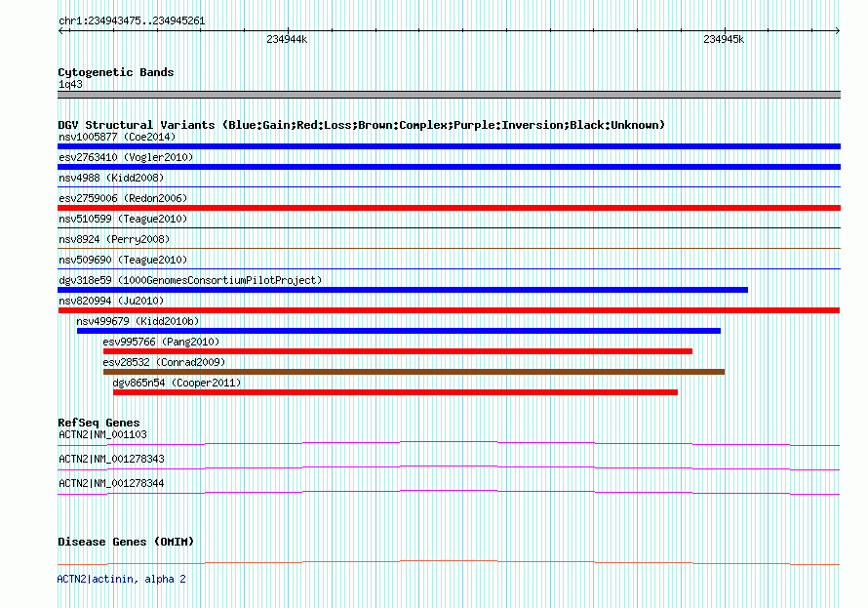868x608 pixels.
Task: Click the 1q43 band label
Action: coord(70,84)
